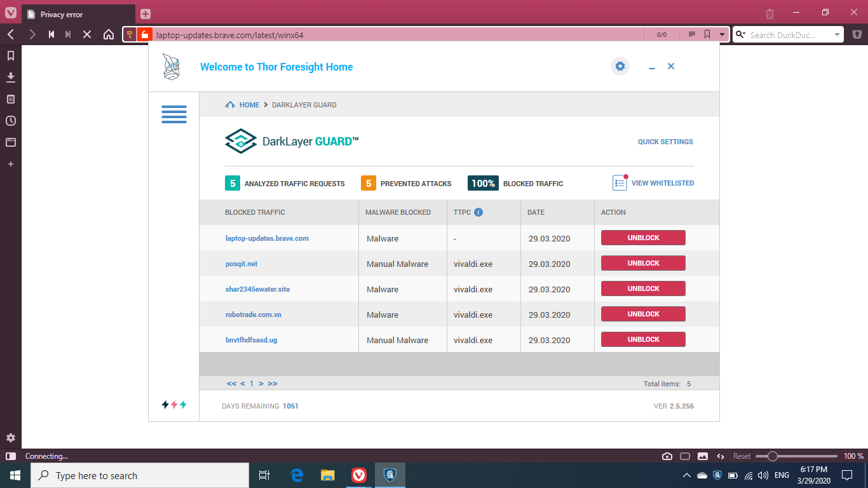
Task: Go forward to the next page
Action: 32,34
